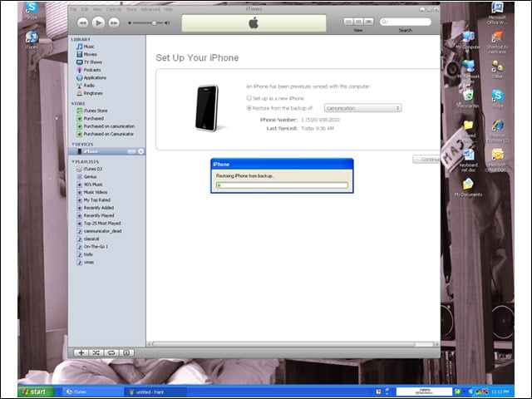Click the Continue button

click(426, 159)
